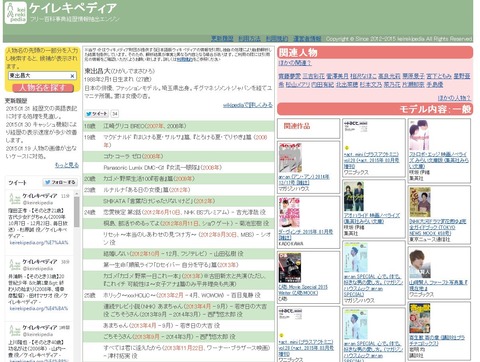Select the 江崎グリコ BREO career row

coord(178,126)
